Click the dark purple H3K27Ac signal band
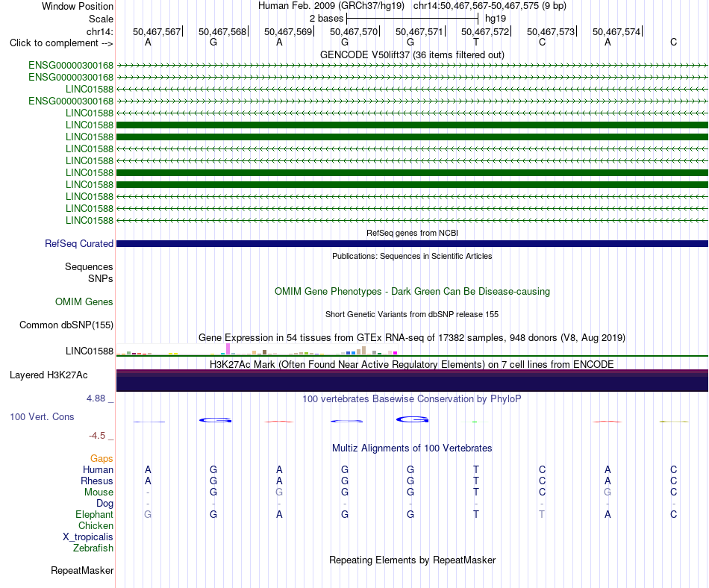This screenshot has width=709, height=588. click(412, 381)
